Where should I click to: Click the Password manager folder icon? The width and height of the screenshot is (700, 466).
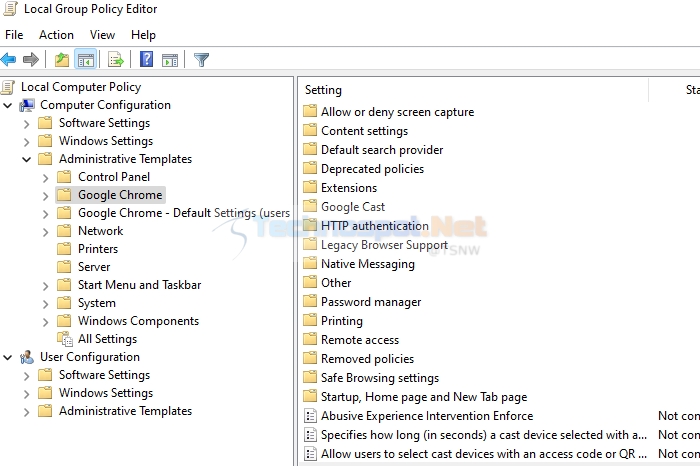point(310,302)
